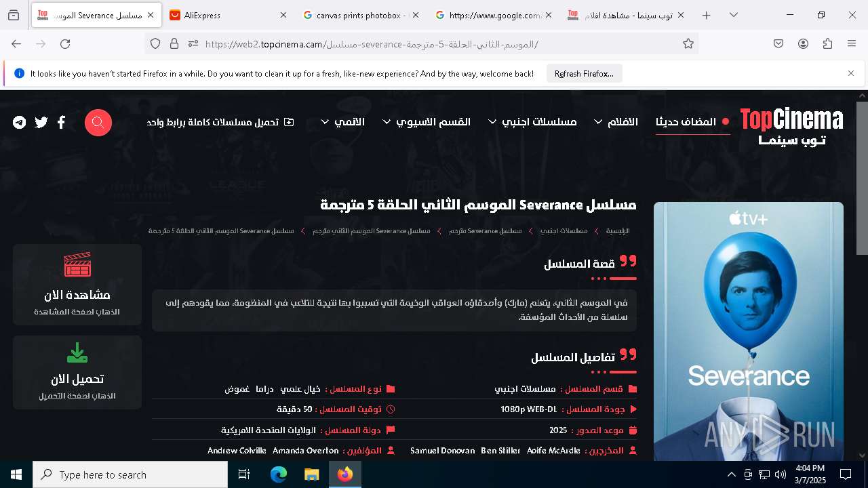Viewport: 868px width, 488px height.
Task: Click the Severance poster image
Action: 749,331
